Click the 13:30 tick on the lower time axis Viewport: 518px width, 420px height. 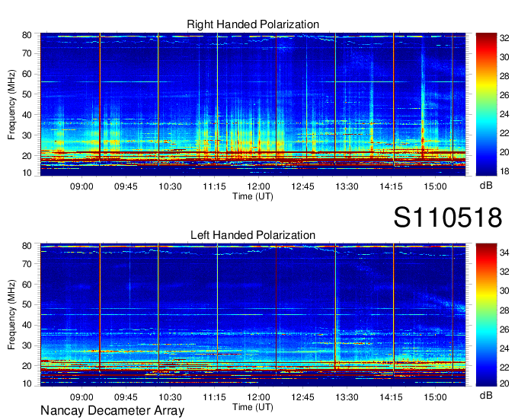coord(347,397)
